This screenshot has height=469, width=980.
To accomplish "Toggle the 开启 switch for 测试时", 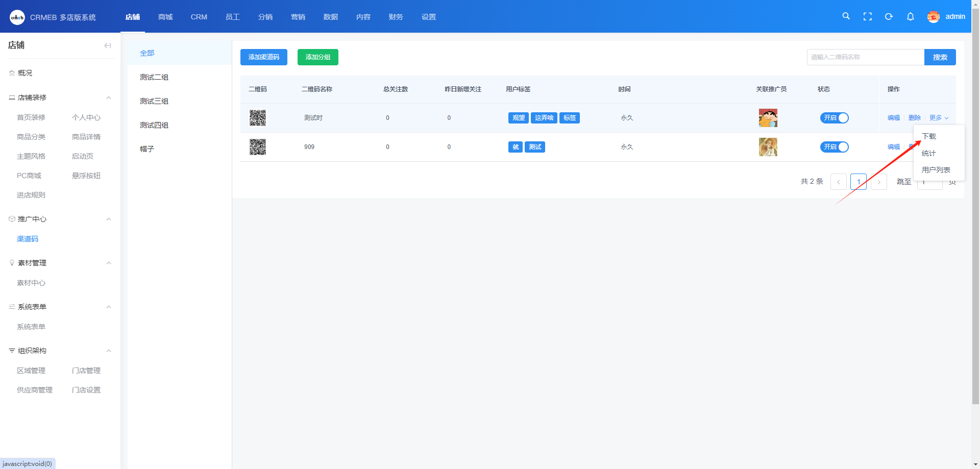I will (834, 118).
